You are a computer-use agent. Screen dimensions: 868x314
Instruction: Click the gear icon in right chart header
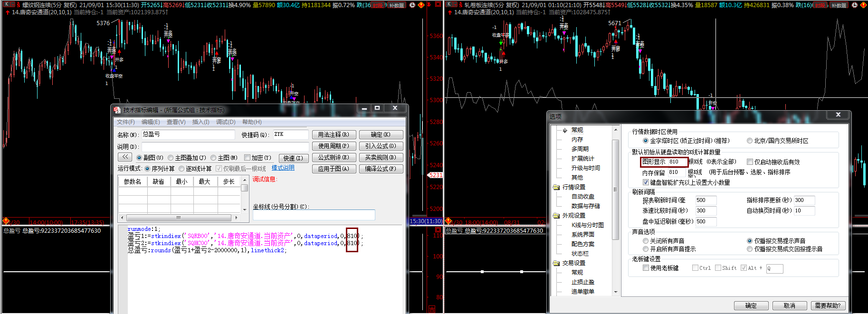pyautogui.click(x=855, y=5)
